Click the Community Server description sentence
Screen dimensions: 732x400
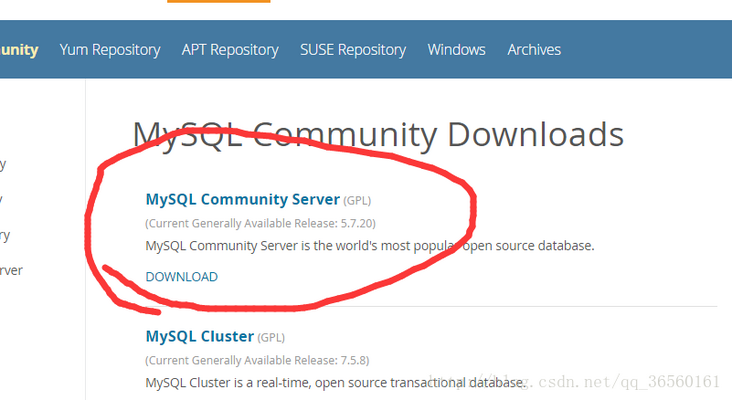tap(370, 246)
